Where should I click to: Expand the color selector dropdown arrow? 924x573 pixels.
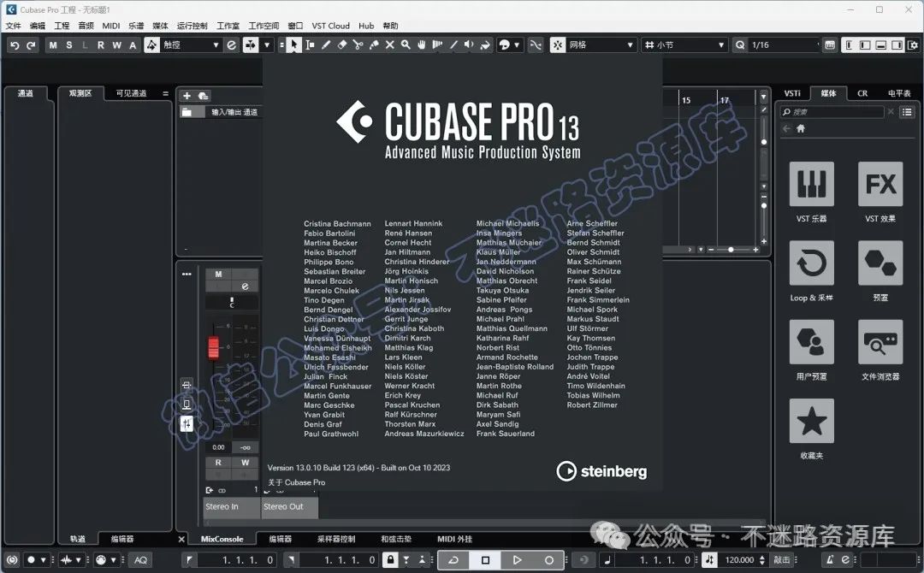pyautogui.click(x=517, y=44)
